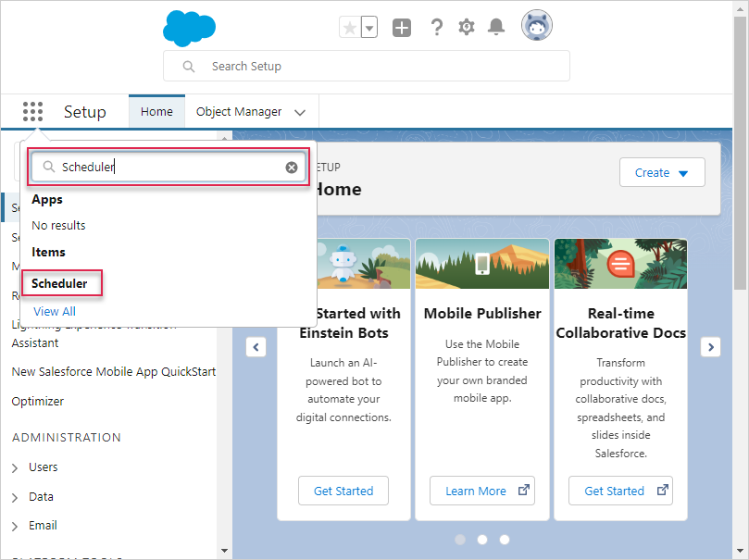
Task: Open the user profile avatar
Action: (x=536, y=27)
